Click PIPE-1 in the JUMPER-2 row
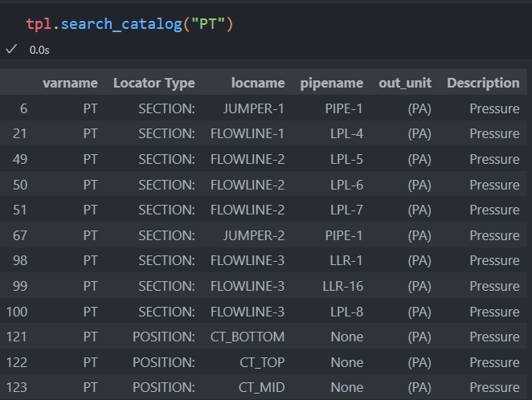532x400 pixels. pos(344,235)
